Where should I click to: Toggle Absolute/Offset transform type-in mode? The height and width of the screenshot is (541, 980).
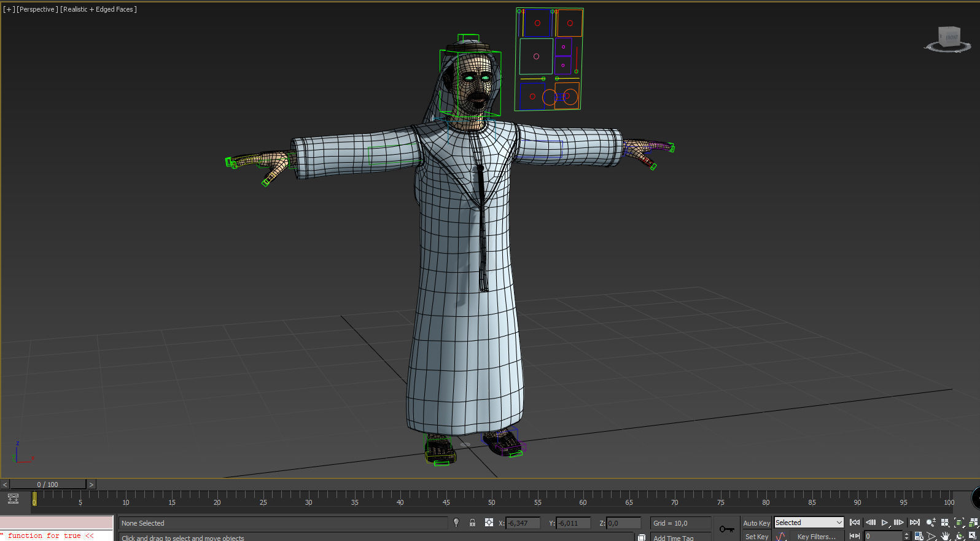[489, 523]
